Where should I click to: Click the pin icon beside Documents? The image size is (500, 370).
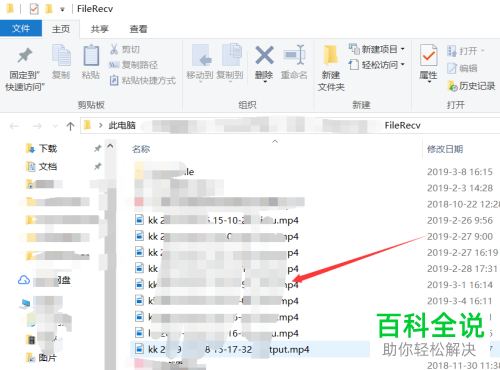coord(97,166)
